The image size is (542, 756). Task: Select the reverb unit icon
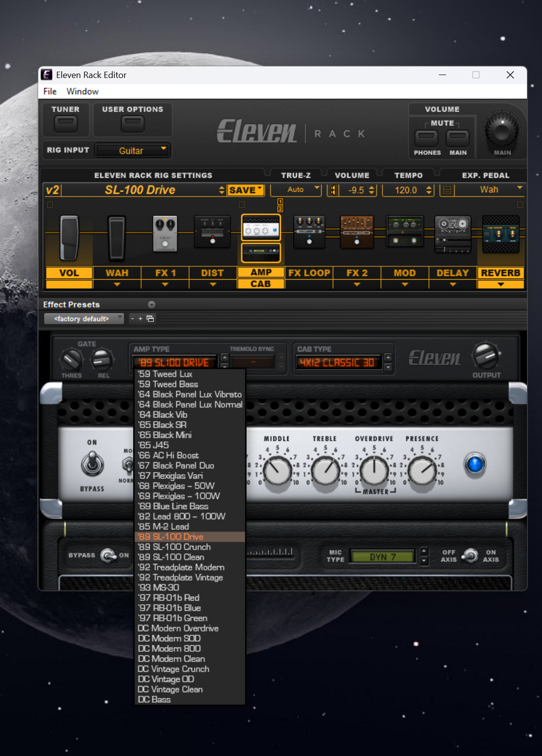click(501, 234)
